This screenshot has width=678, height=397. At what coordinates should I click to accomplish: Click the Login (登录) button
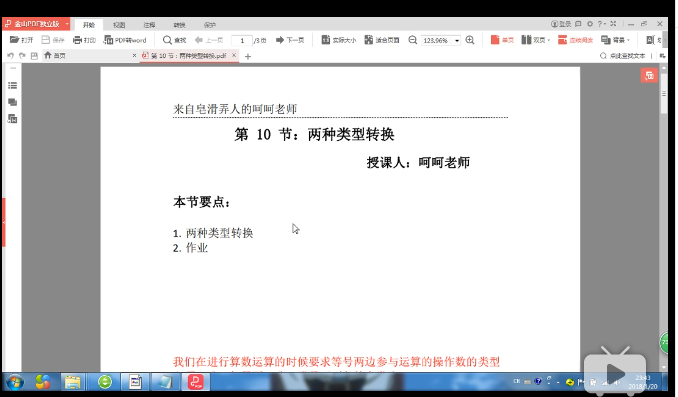pyautogui.click(x=561, y=24)
